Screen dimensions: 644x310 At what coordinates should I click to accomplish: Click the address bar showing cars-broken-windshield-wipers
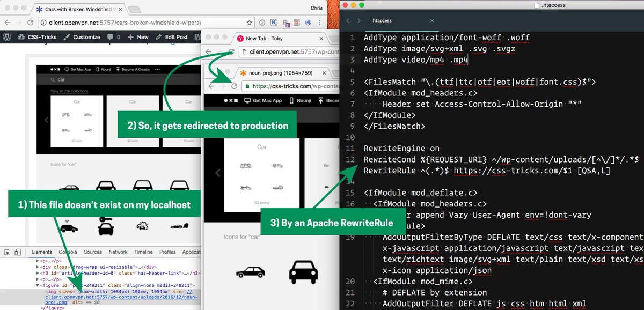[145, 23]
